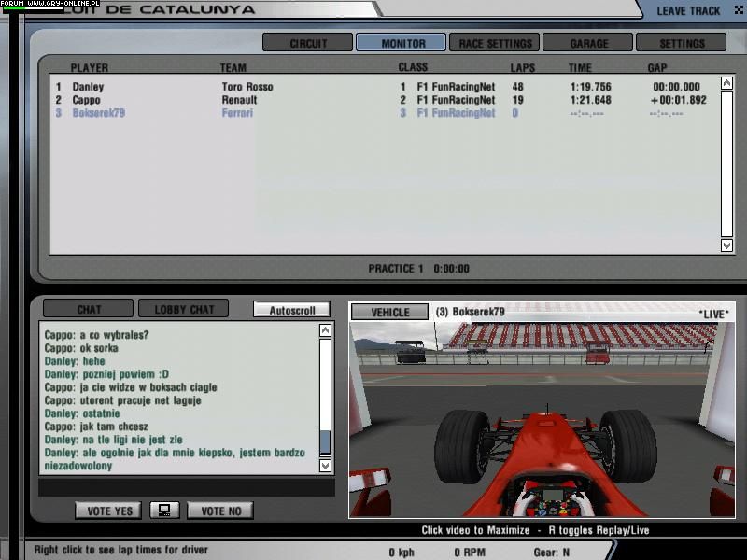747x560 pixels.
Task: Go to the Garage tab
Action: tap(588, 43)
